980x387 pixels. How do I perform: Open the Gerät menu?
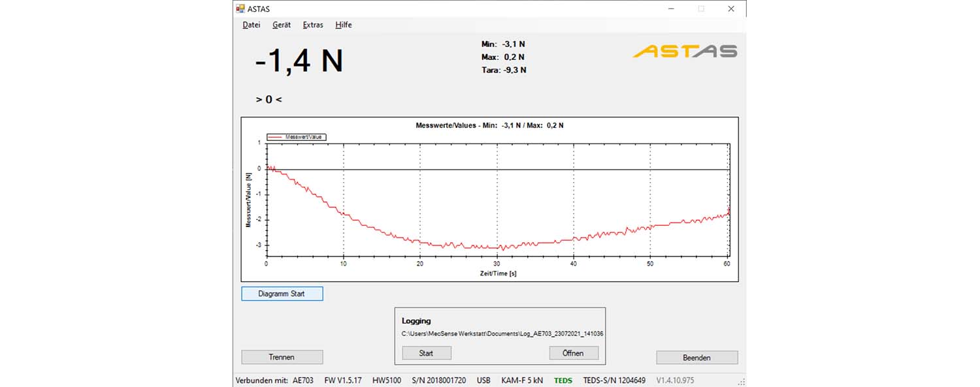[x=282, y=25]
